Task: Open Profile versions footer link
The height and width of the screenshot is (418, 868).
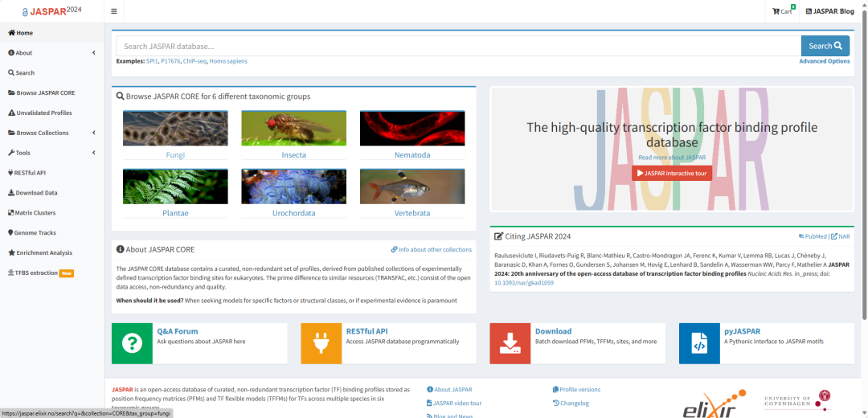Action: click(576, 389)
